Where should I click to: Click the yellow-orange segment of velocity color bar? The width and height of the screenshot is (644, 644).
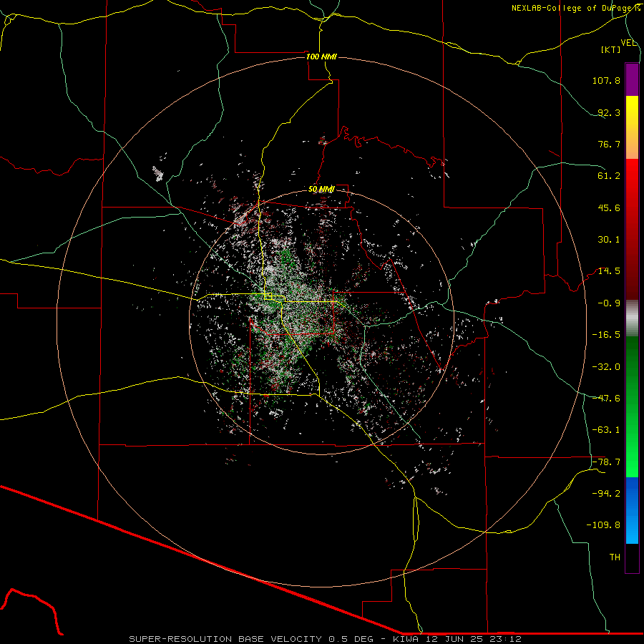(x=632, y=127)
